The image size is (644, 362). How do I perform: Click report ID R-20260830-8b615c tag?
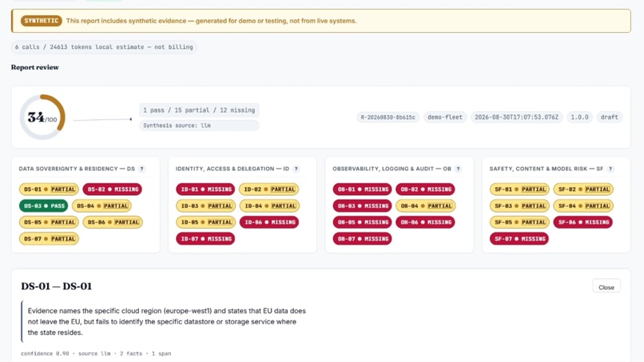(x=388, y=117)
